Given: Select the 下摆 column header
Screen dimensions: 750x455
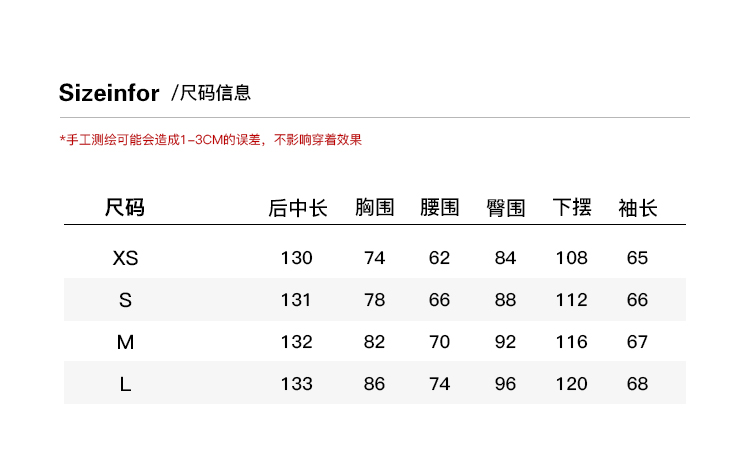Looking at the screenshot, I should pos(572,208).
